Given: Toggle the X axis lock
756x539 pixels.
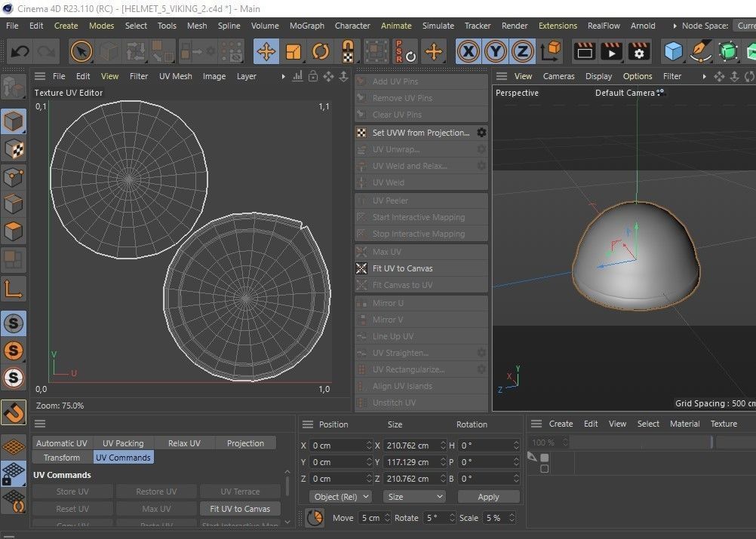Looking at the screenshot, I should (469, 51).
